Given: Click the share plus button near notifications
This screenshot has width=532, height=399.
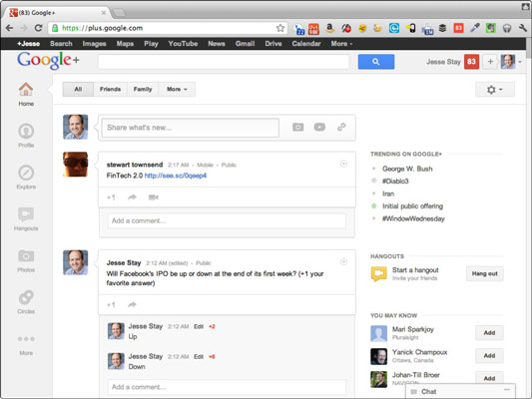Looking at the screenshot, I should point(490,62).
